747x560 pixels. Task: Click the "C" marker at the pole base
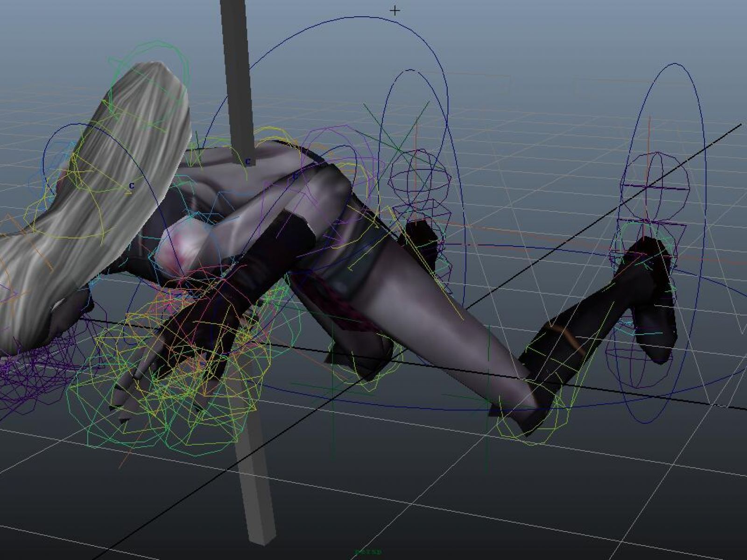pyautogui.click(x=248, y=162)
